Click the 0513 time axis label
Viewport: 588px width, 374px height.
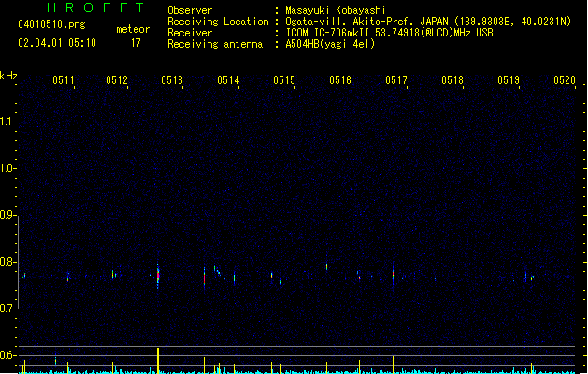172,80
